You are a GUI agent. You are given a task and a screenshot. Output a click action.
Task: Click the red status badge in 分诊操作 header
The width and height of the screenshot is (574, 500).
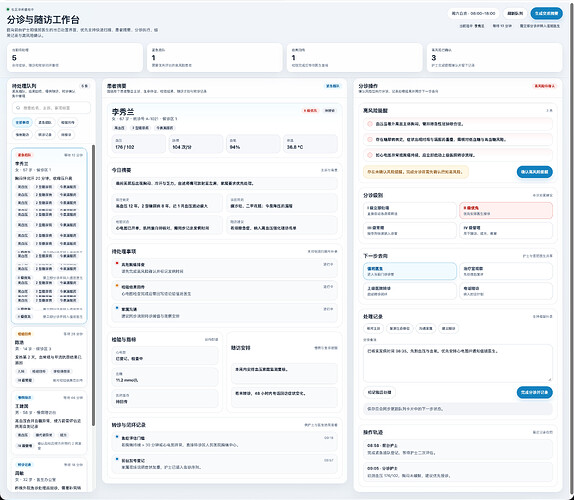544,86
